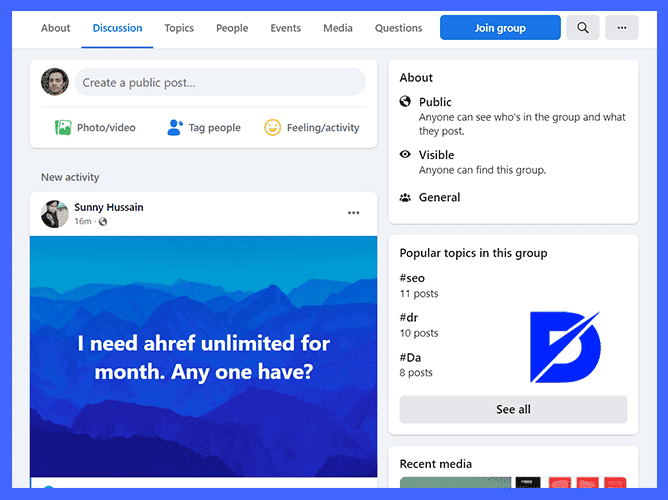668x500 pixels.
Task: Select the Tag people option
Action: point(204,127)
